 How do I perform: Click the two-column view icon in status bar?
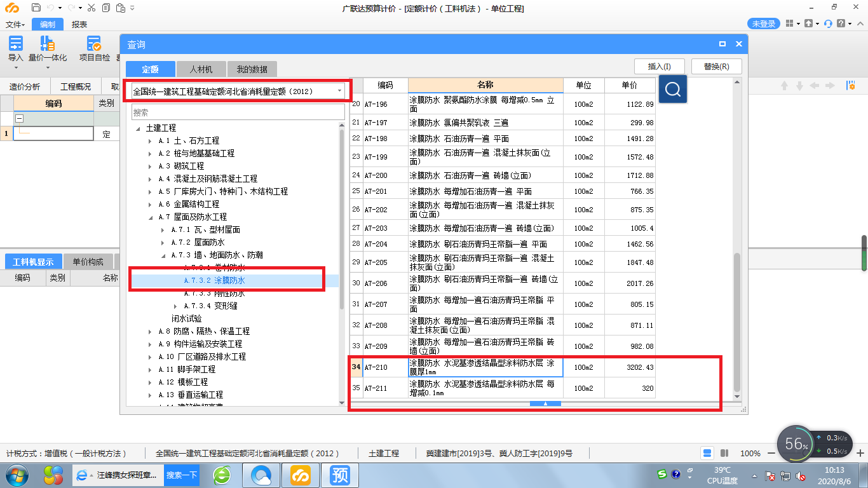pos(724,453)
